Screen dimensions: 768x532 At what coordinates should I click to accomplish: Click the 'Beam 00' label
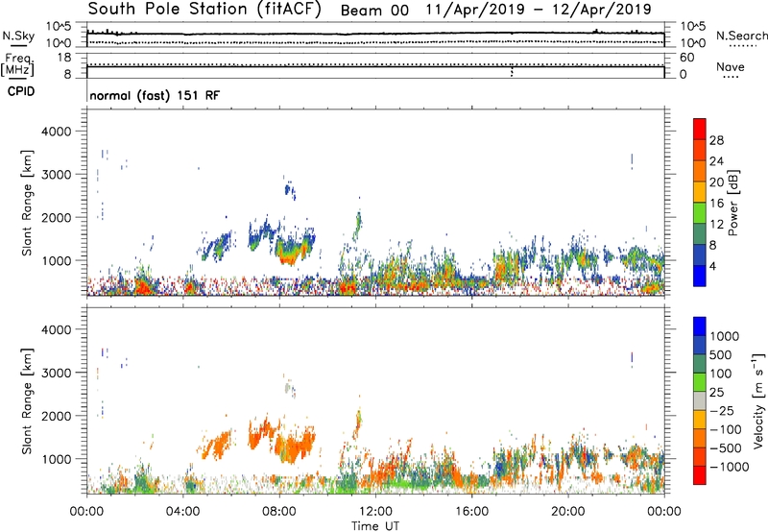374,11
